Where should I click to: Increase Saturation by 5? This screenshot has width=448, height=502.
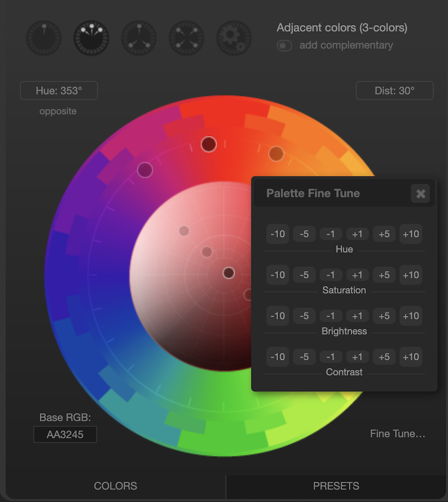tap(384, 275)
